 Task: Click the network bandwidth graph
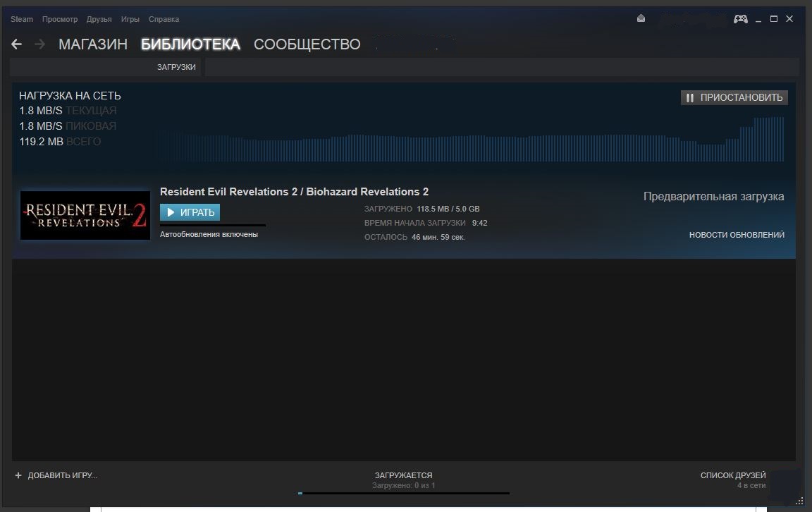pyautogui.click(x=470, y=140)
